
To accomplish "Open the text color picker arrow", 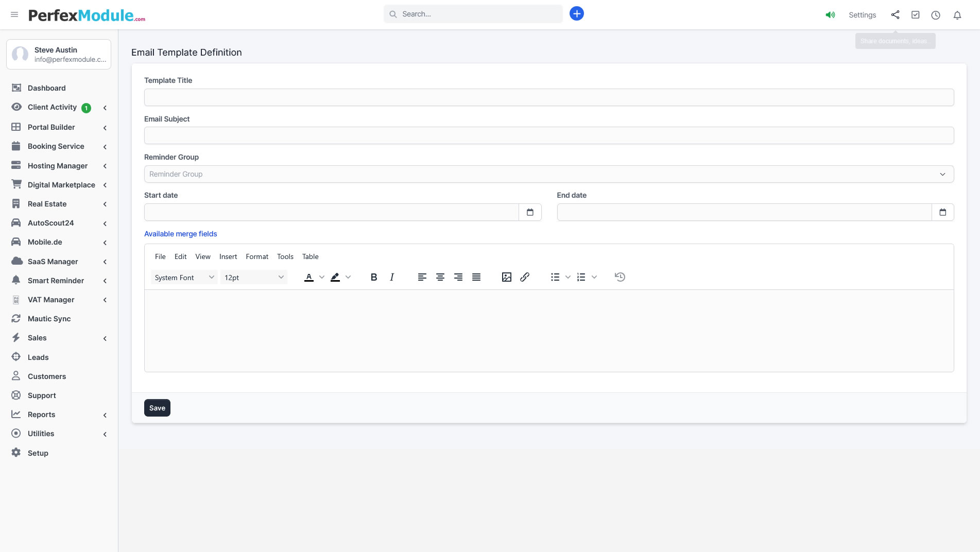I will [x=322, y=277].
